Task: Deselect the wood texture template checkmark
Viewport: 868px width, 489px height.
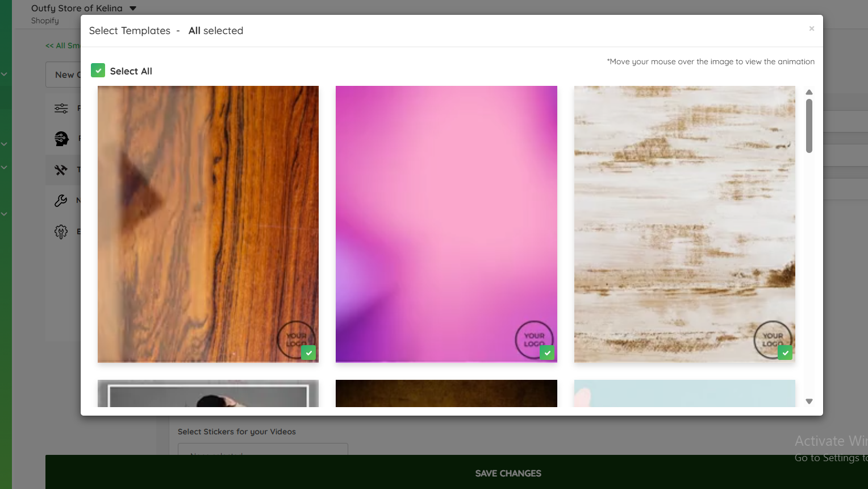Action: (x=308, y=353)
